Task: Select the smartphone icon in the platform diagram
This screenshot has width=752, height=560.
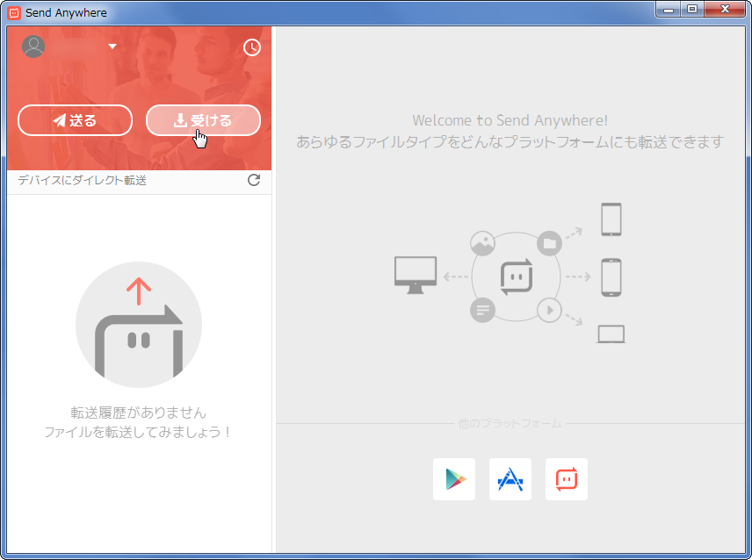Action: click(611, 276)
